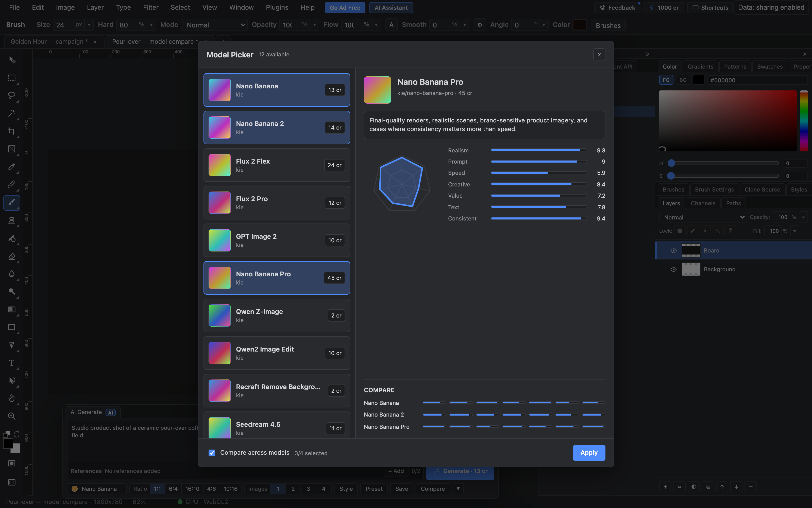Image resolution: width=812 pixels, height=508 pixels.
Task: Select the Lasso tool
Action: click(12, 96)
